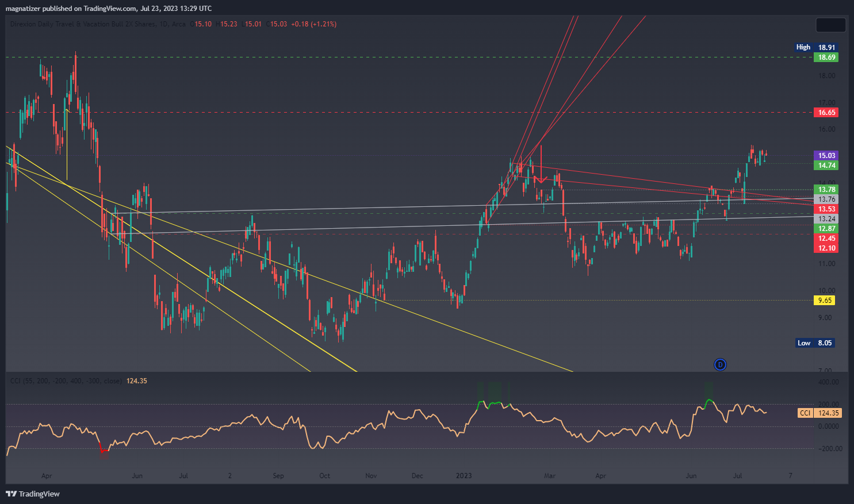Select the Low 8.05 price label
The image size is (854, 504).
[815, 343]
